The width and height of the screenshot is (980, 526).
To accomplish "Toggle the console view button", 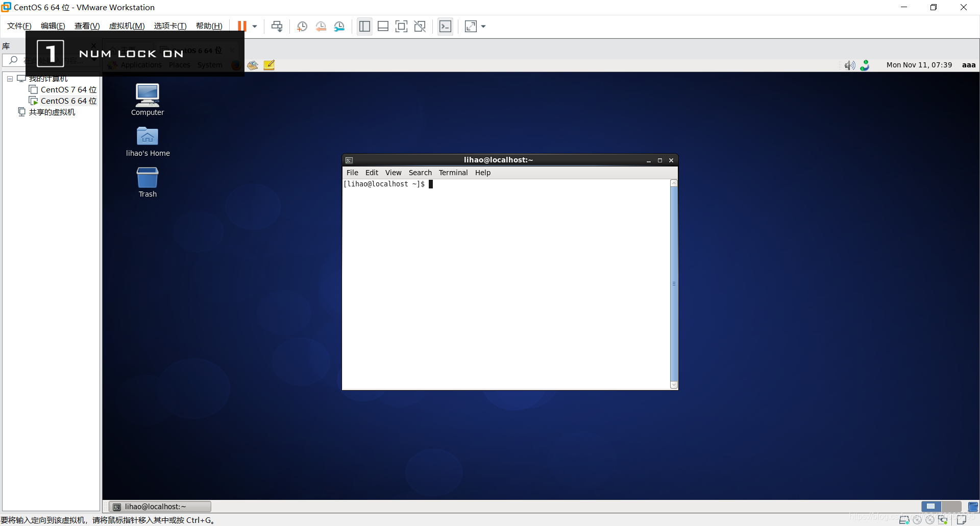I will coord(446,27).
